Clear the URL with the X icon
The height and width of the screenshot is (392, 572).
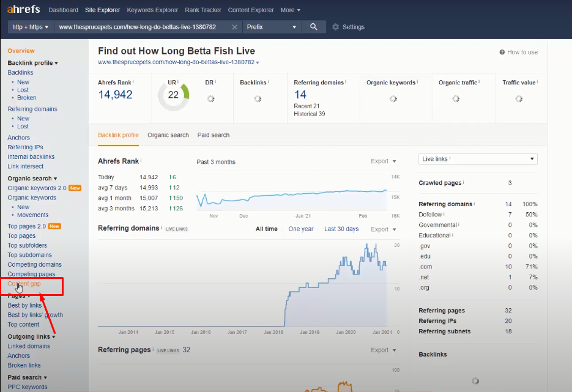tap(234, 27)
